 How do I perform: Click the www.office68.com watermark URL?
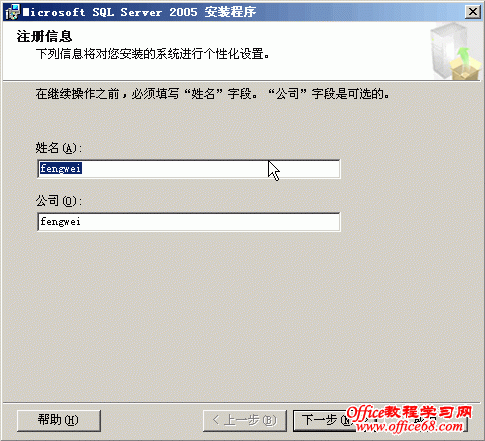[x=409, y=426]
